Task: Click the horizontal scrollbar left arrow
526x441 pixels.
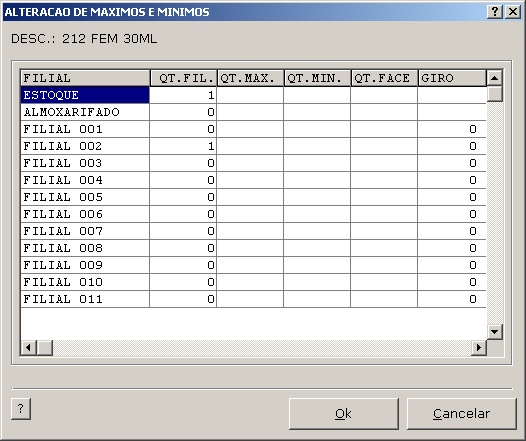Action: point(29,347)
